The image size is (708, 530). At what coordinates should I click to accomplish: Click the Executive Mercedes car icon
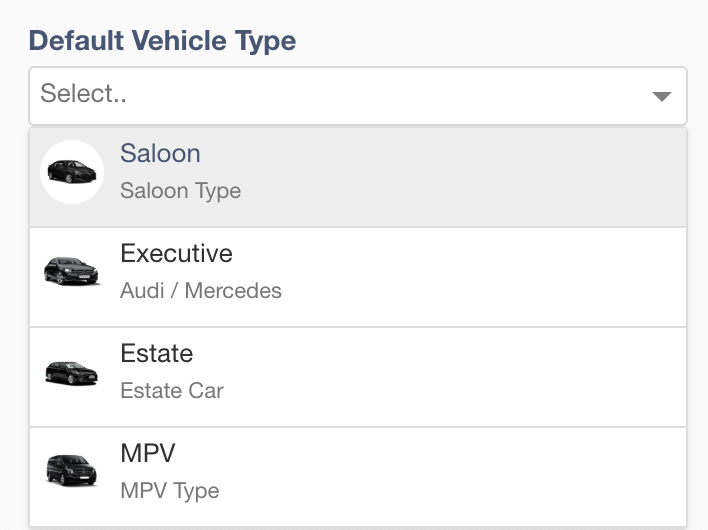(71, 270)
